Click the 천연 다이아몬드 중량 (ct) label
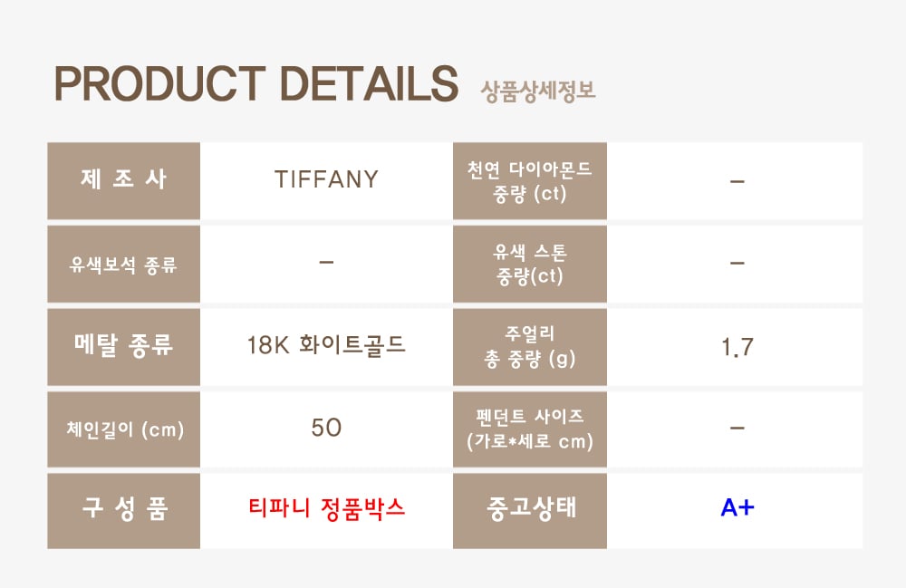 coord(530,180)
